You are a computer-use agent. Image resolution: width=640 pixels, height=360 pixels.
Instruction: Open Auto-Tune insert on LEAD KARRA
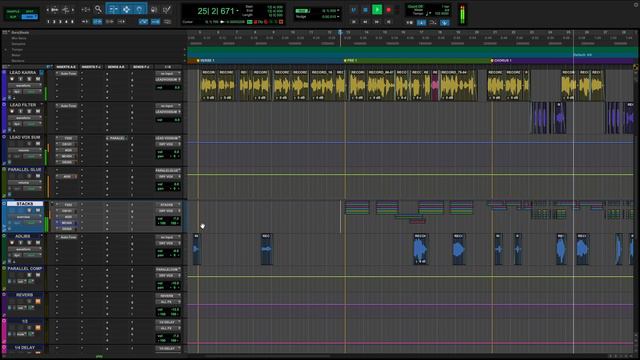pos(68,74)
